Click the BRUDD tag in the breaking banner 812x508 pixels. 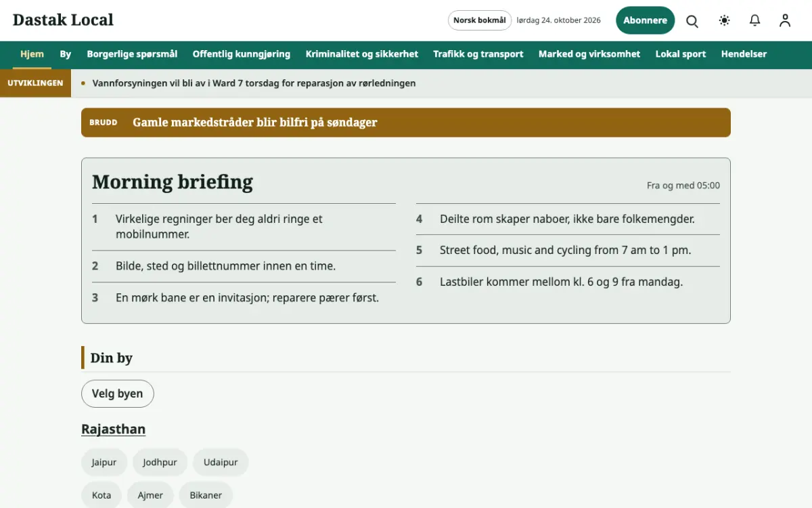click(x=104, y=123)
